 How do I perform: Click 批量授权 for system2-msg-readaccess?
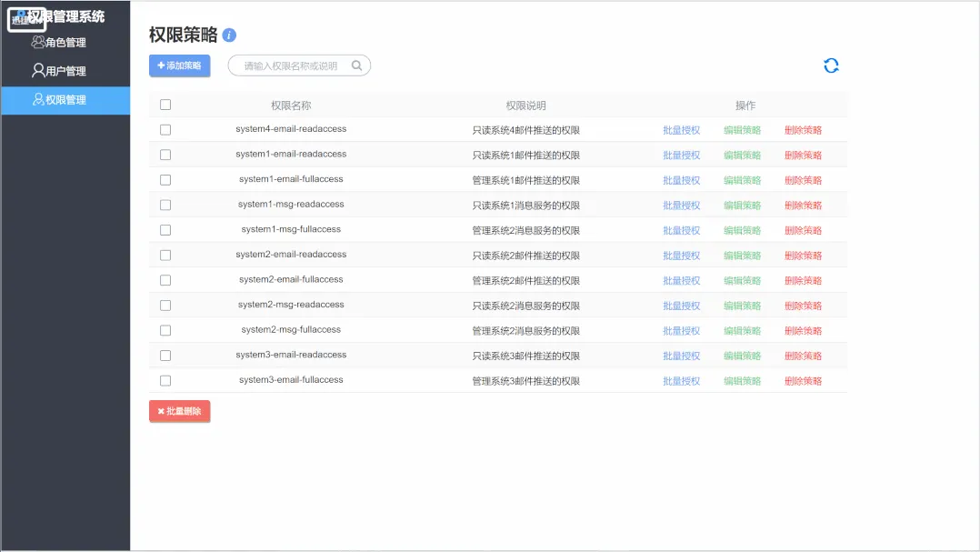coord(681,306)
